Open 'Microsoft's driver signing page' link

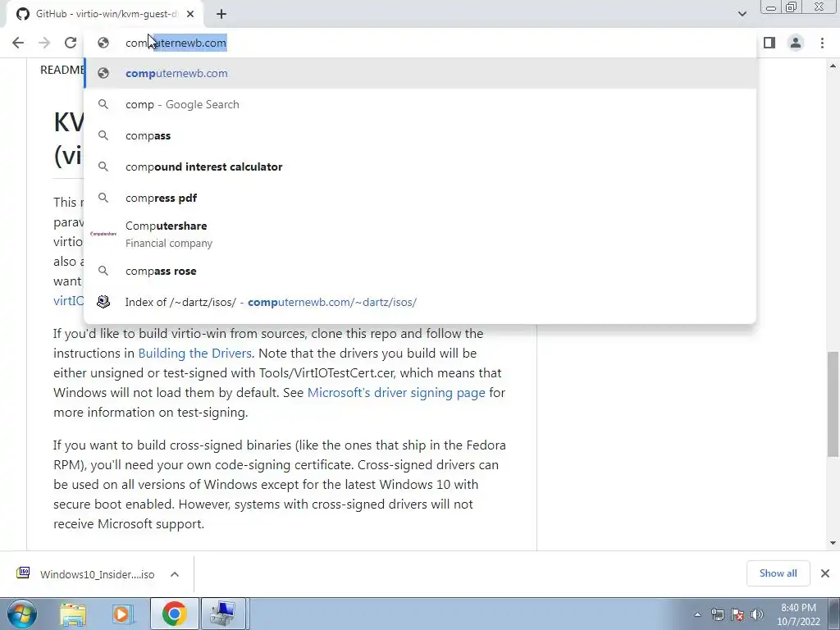pos(396,393)
